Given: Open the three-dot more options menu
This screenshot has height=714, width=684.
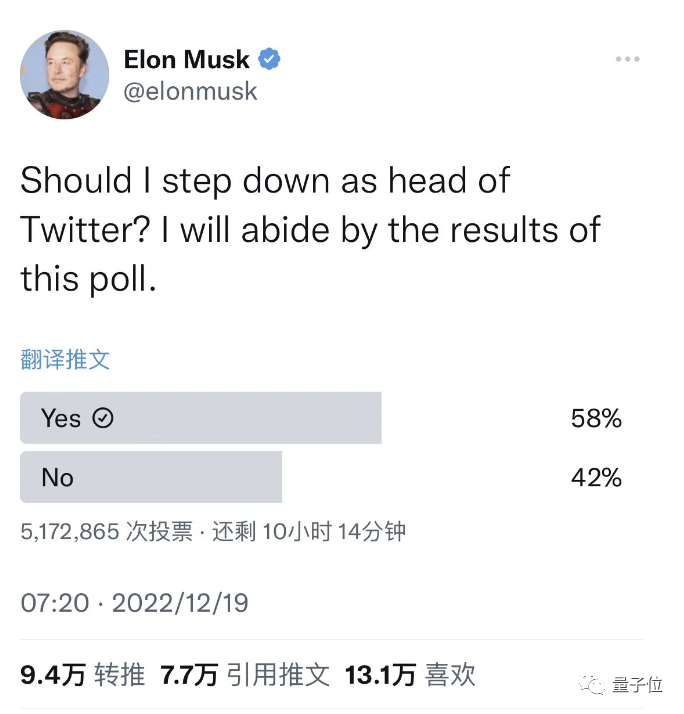Looking at the screenshot, I should pos(628,59).
